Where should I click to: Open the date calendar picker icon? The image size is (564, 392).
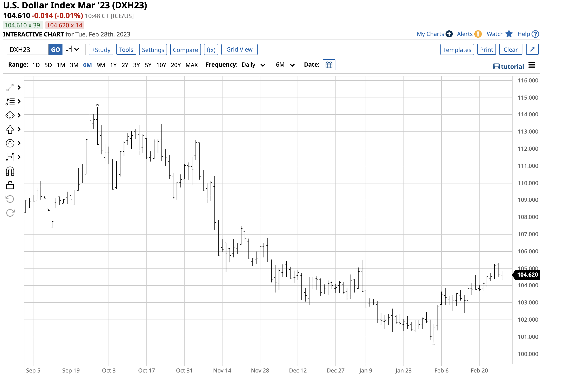tap(329, 65)
